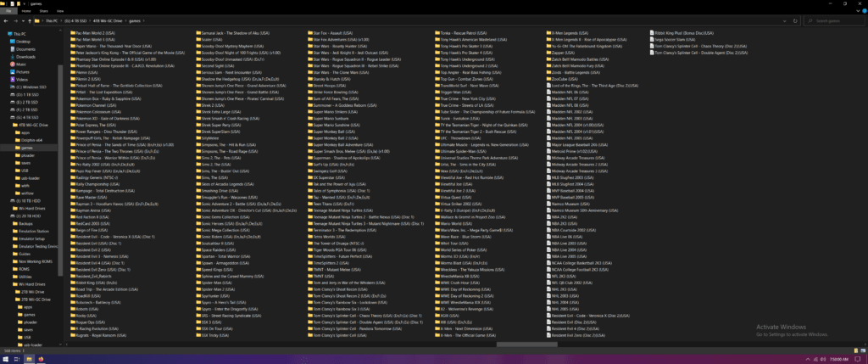Image resolution: width=868 pixels, height=364 pixels.
Task: Select Tonka - Rescue Patrol folder icon
Action: pos(437,33)
